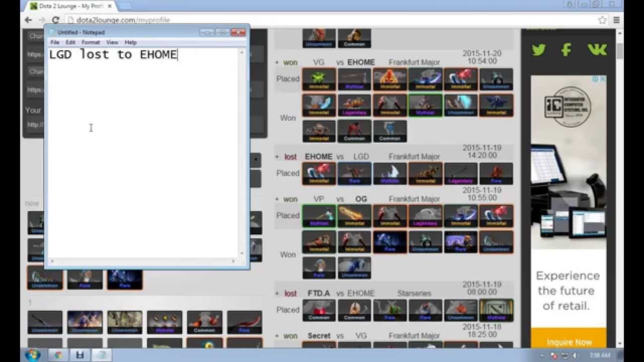This screenshot has width=644, height=362.
Task: Switch to Chrome on the taskbar
Action: [x=58, y=355]
